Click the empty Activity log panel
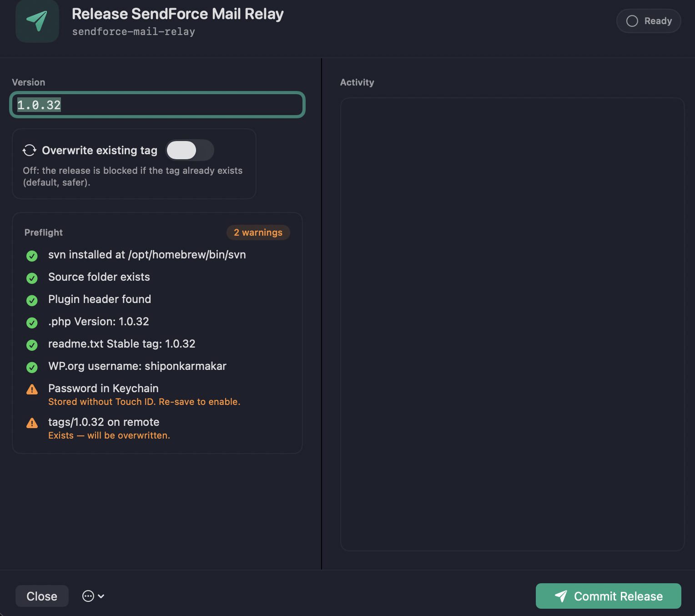695x616 pixels. [512, 324]
